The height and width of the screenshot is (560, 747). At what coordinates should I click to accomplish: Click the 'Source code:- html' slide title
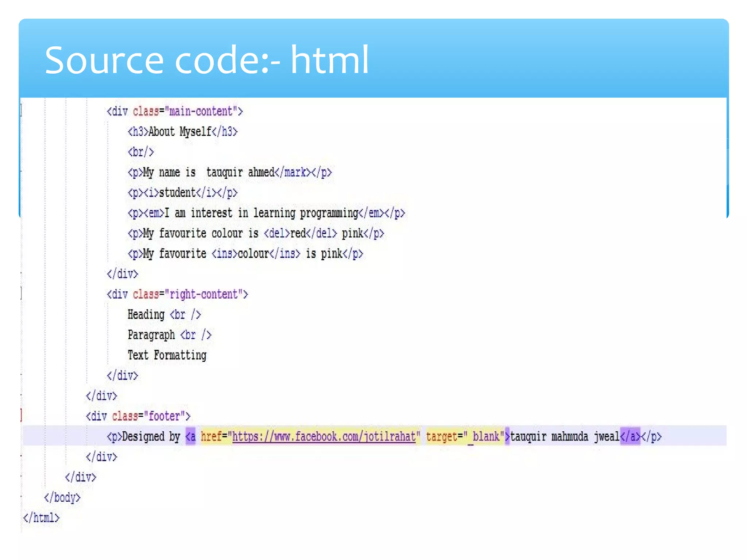[206, 60]
